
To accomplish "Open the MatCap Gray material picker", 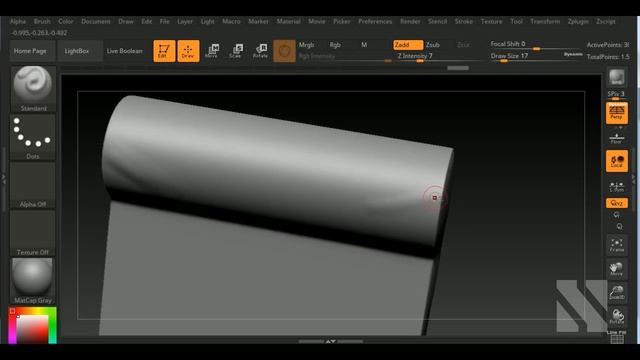I will pos(33,281).
